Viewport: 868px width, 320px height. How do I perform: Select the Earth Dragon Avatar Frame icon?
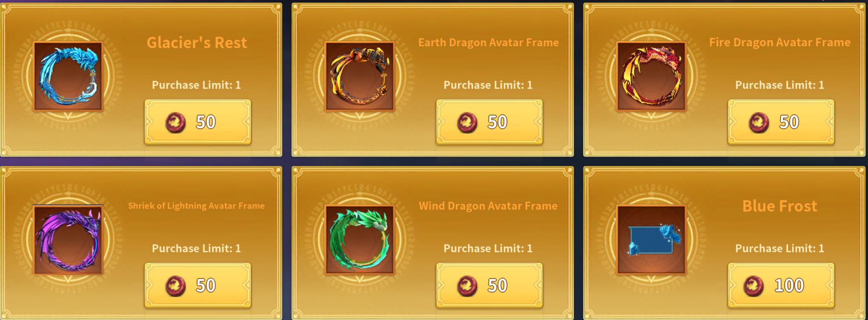point(360,76)
